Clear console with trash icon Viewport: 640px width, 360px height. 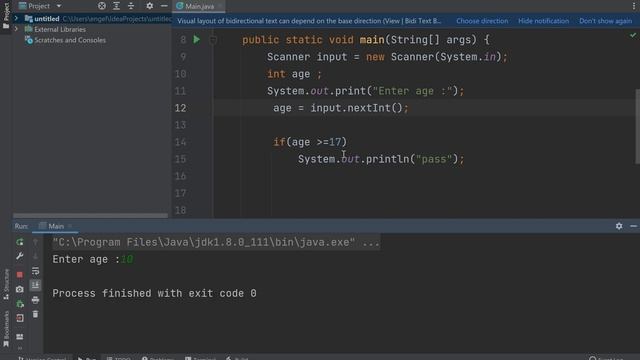(36, 314)
